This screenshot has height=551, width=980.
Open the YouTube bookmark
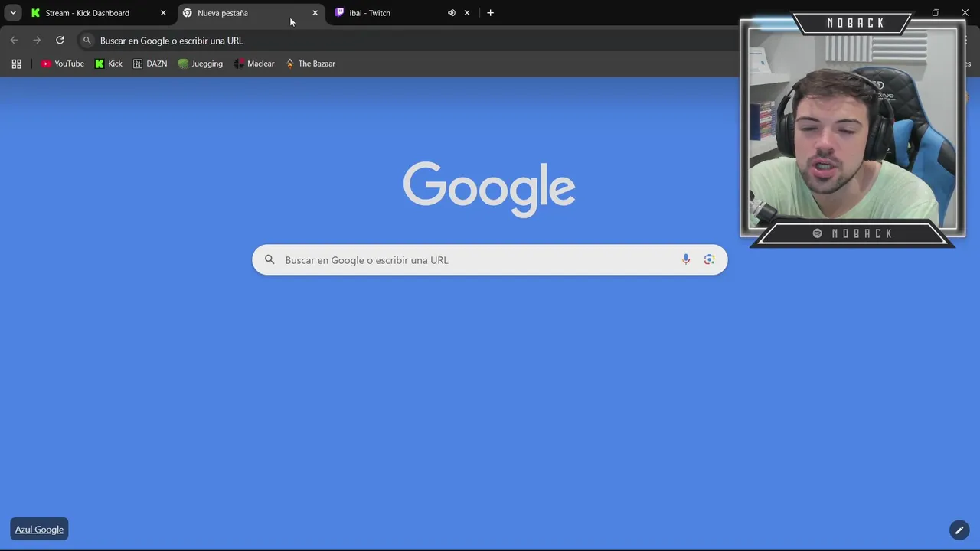coord(63,64)
